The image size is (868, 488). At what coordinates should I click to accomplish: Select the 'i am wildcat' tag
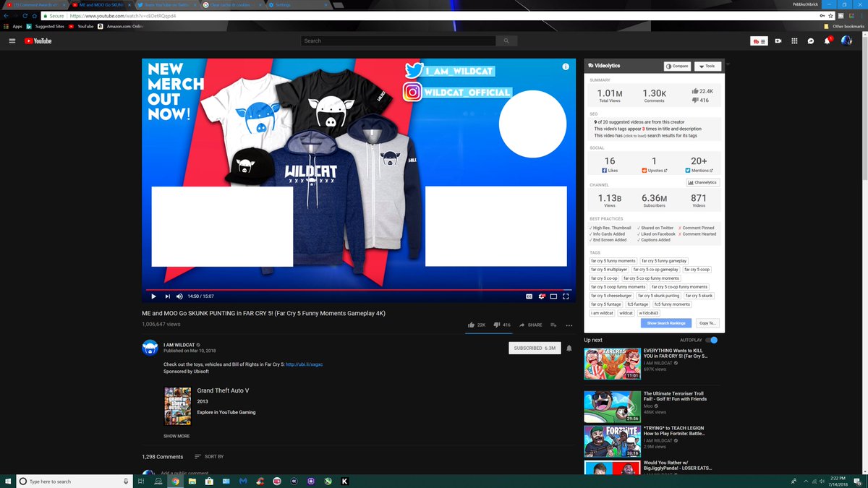click(x=602, y=313)
